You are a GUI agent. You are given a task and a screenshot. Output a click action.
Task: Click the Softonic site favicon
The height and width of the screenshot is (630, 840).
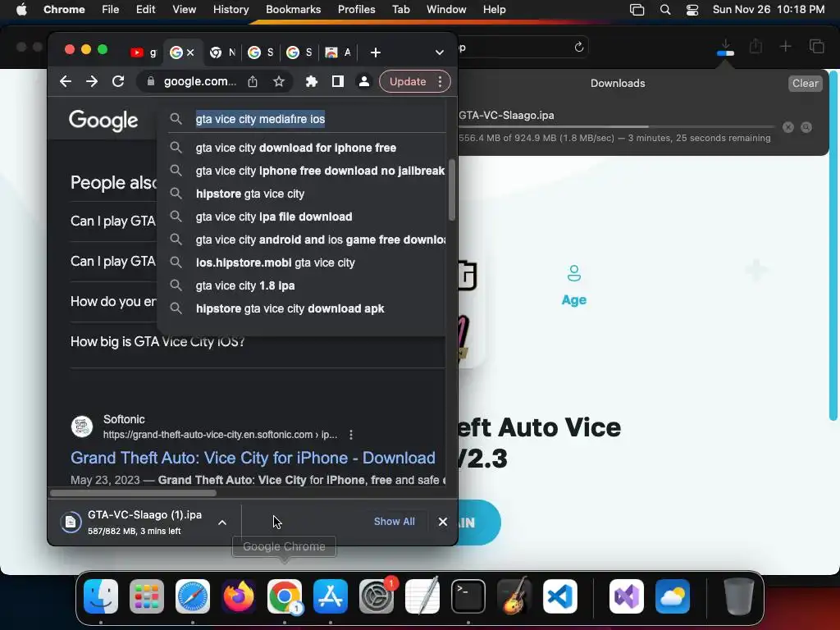click(82, 427)
